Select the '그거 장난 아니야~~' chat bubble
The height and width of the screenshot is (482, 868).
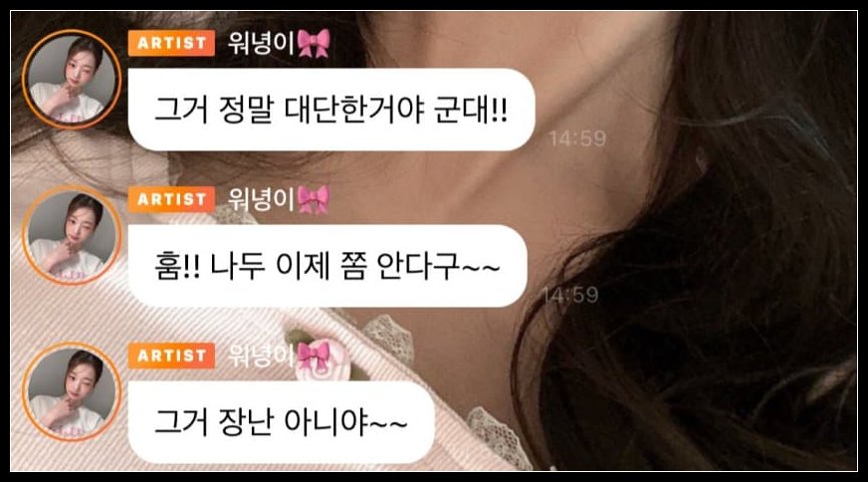tap(282, 422)
